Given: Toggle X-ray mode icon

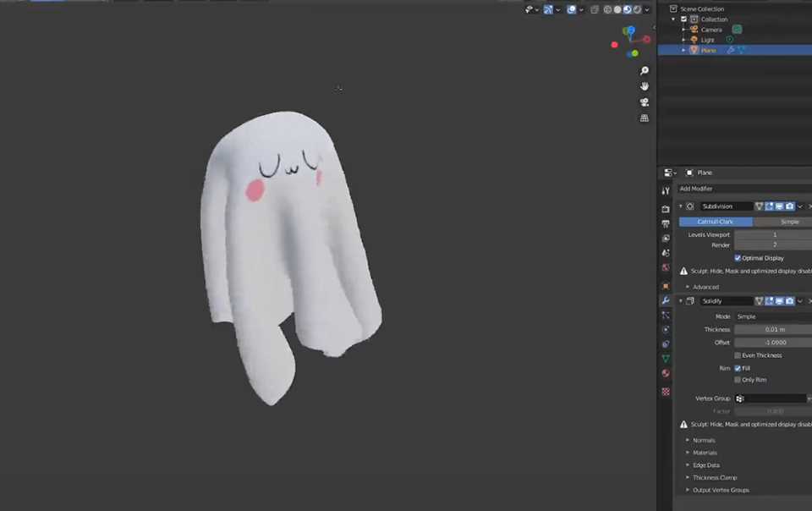Looking at the screenshot, I should [595, 9].
